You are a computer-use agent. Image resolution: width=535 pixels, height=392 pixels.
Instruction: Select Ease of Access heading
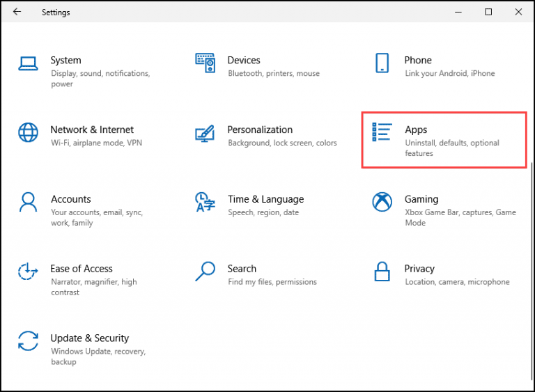click(x=82, y=269)
